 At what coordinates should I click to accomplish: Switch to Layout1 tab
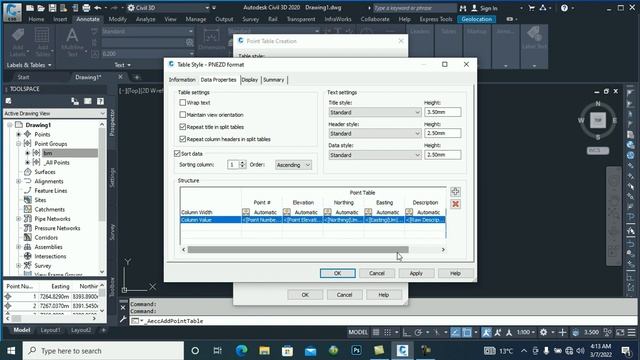50,330
